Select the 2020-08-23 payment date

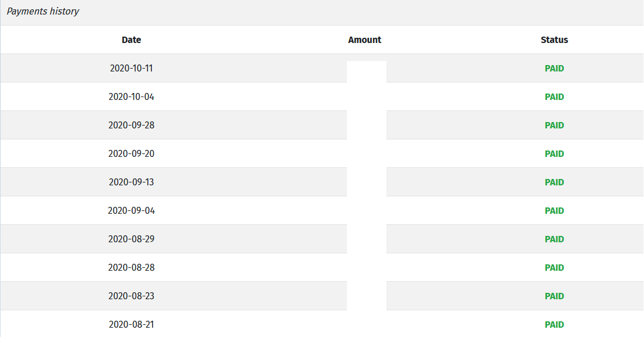click(x=131, y=296)
